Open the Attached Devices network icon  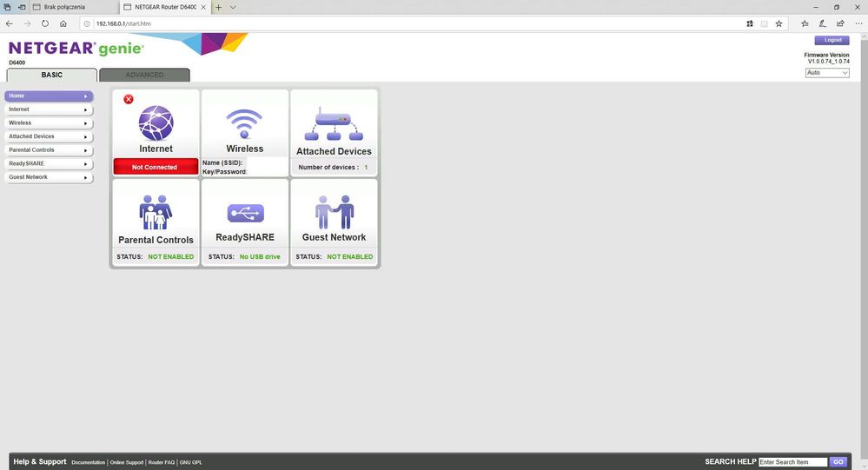click(334, 125)
